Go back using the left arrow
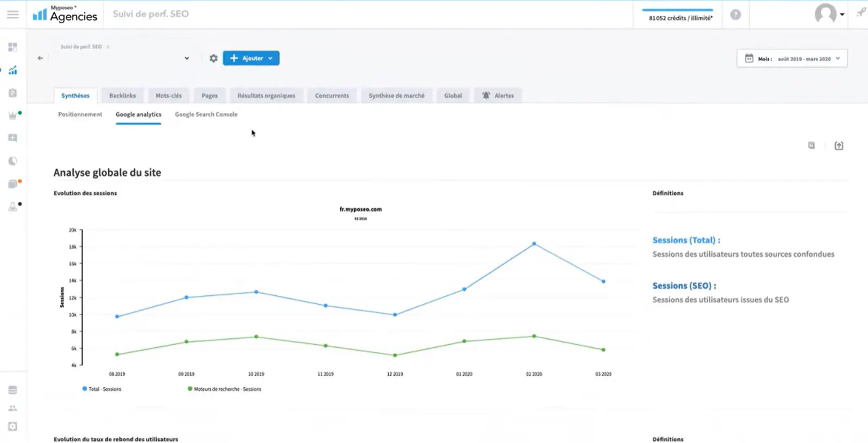Image resolution: width=868 pixels, height=443 pixels. tap(40, 58)
